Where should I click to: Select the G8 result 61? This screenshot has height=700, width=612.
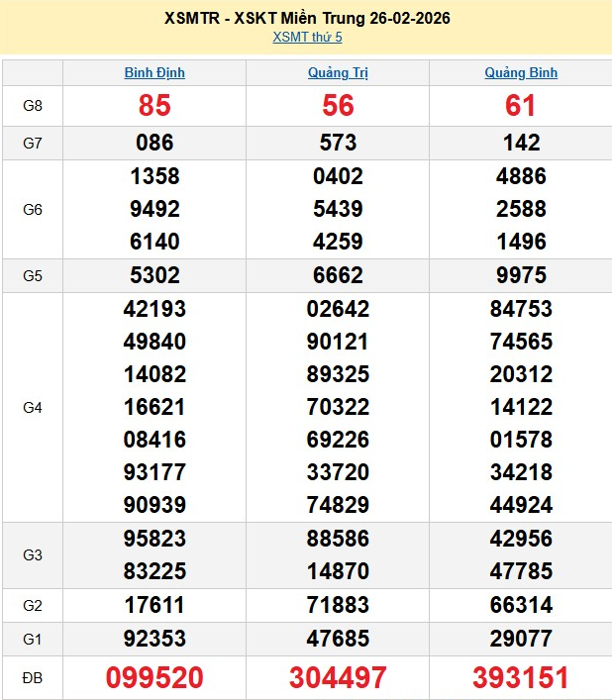(521, 106)
